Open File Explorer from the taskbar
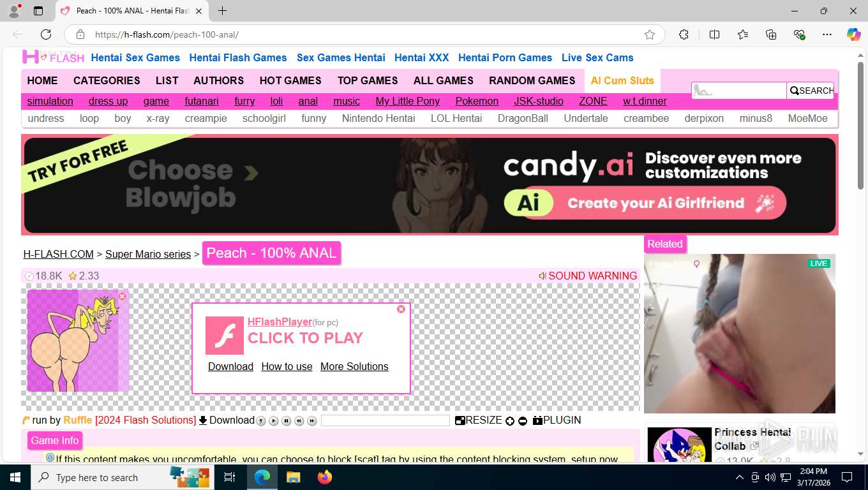 pyautogui.click(x=293, y=477)
